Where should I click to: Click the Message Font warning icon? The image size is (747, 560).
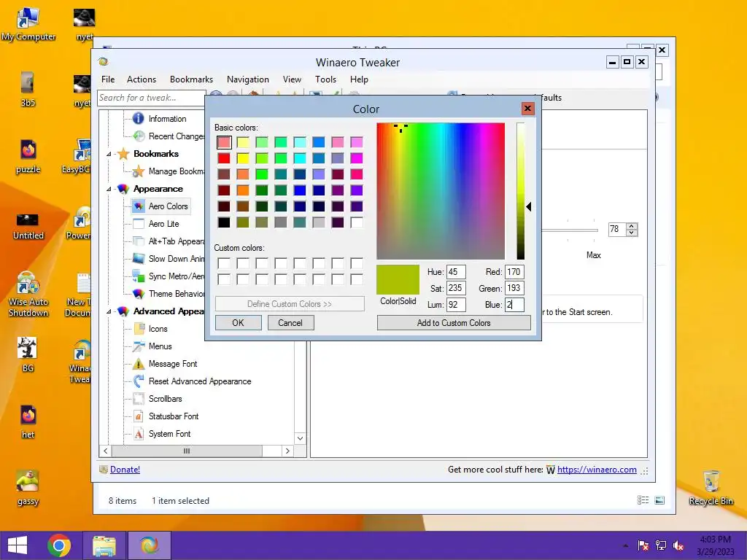coord(138,364)
